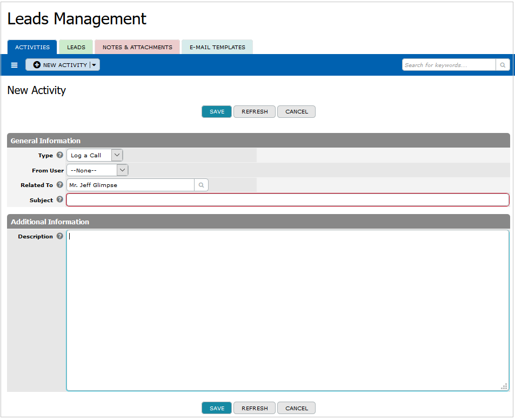515x420 pixels.
Task: Click the Leads Management page title
Action: tap(77, 19)
